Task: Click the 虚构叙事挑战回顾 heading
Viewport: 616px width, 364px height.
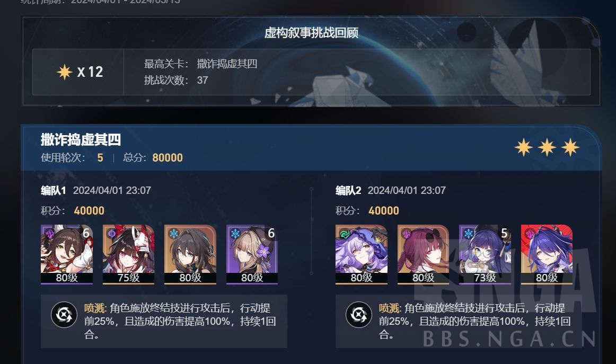Action: coord(311,33)
